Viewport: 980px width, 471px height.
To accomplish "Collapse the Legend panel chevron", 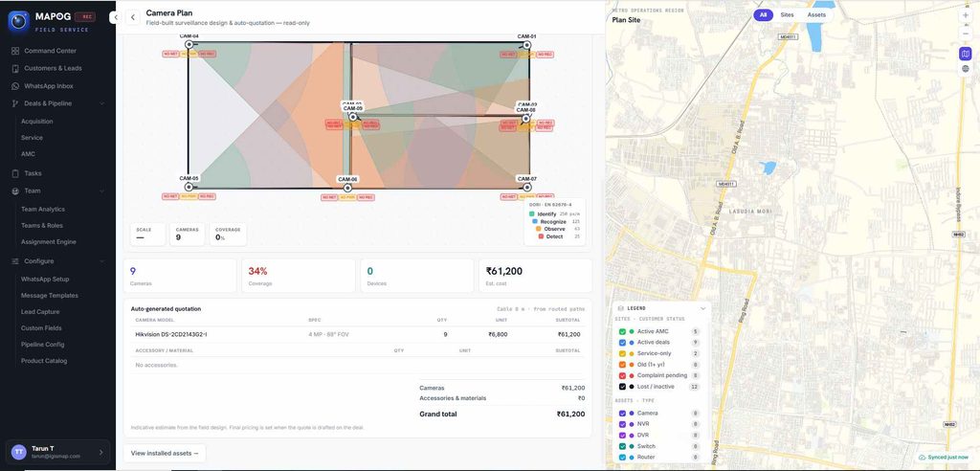I will click(x=702, y=308).
